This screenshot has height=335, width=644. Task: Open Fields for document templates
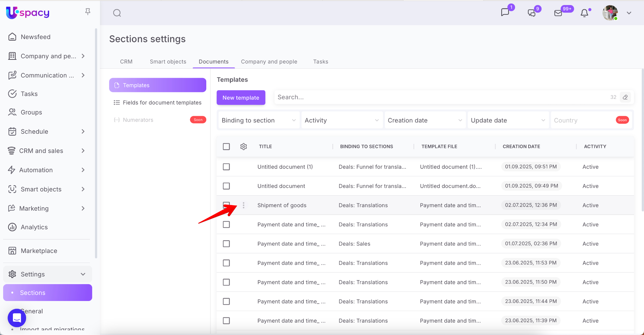coord(162,103)
